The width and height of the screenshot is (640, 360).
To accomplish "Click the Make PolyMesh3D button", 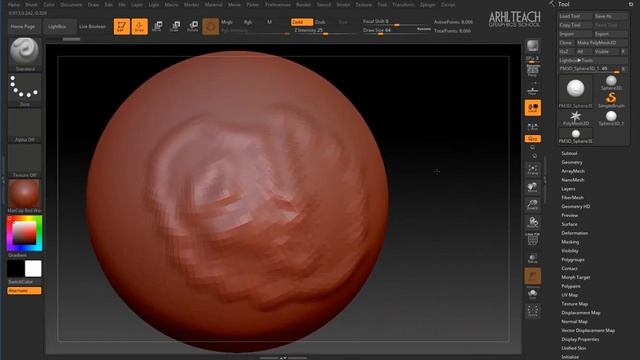I will coord(601,43).
